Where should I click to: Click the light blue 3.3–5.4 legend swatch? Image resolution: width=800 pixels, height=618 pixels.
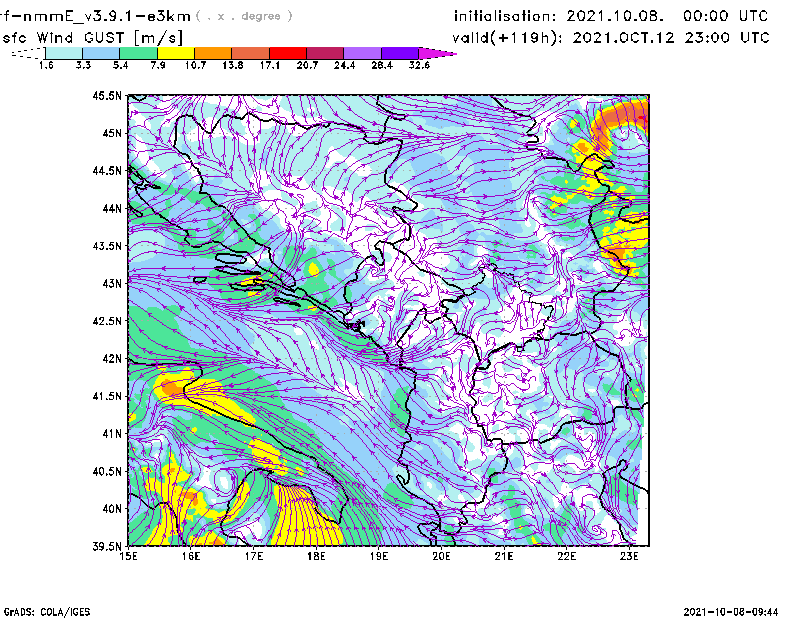[101, 53]
